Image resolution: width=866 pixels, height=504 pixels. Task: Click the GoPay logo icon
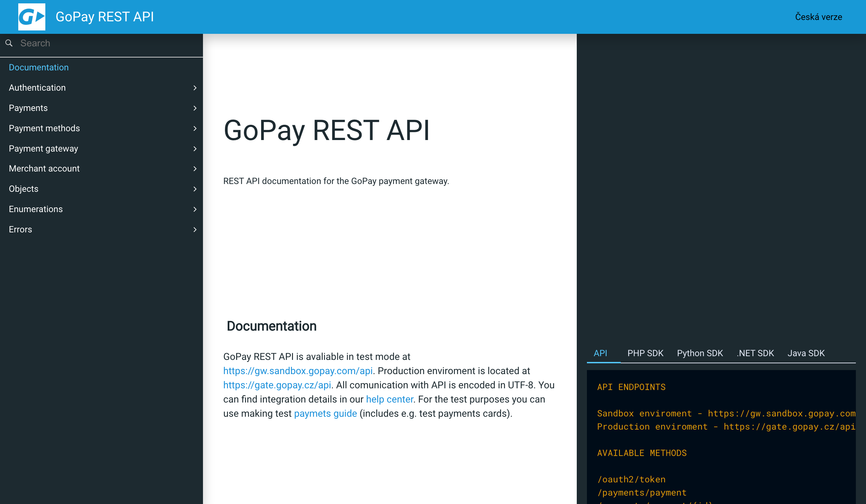31,17
